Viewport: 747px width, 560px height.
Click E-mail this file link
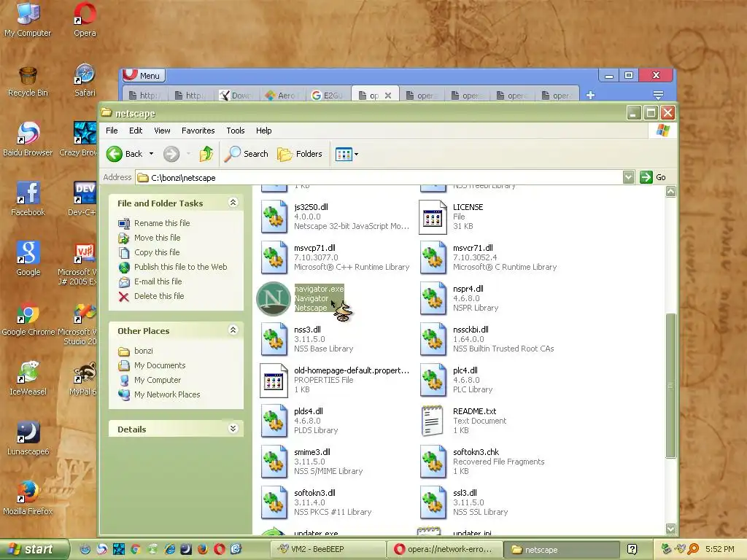[x=158, y=281]
